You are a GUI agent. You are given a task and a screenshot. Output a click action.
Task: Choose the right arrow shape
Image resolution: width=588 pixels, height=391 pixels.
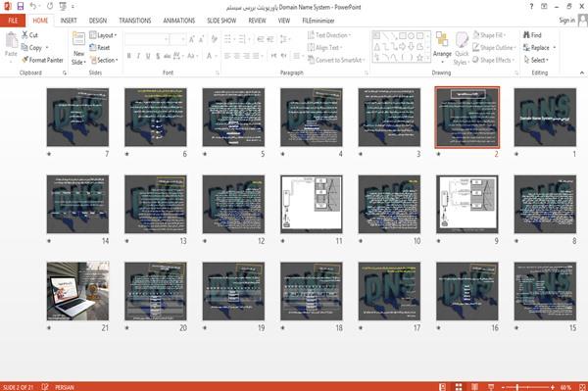point(403,46)
